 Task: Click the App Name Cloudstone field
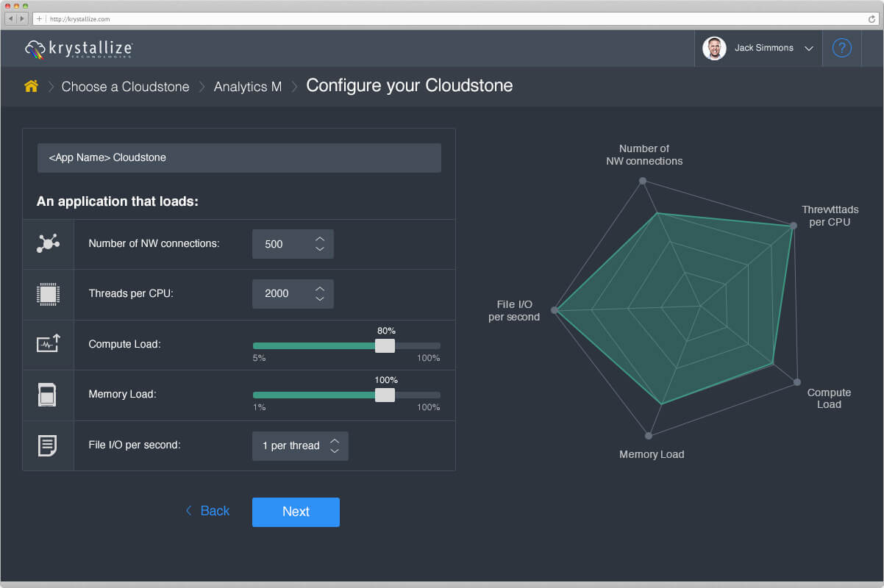(x=239, y=158)
